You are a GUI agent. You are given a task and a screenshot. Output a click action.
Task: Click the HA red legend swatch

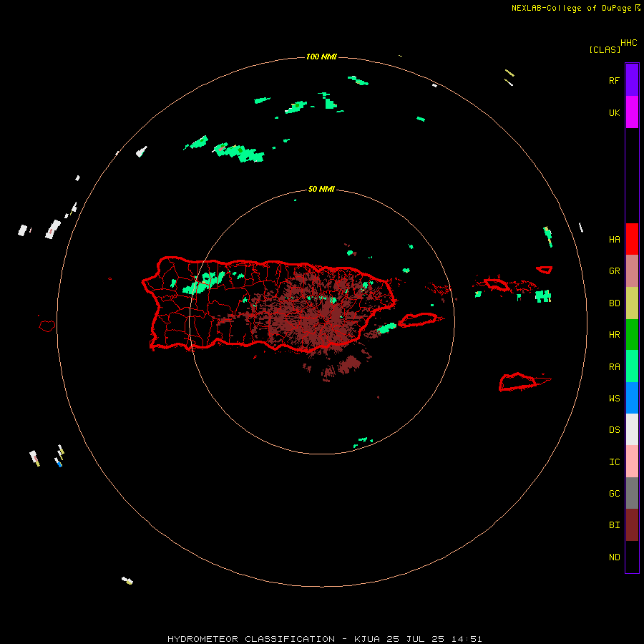tap(632, 239)
